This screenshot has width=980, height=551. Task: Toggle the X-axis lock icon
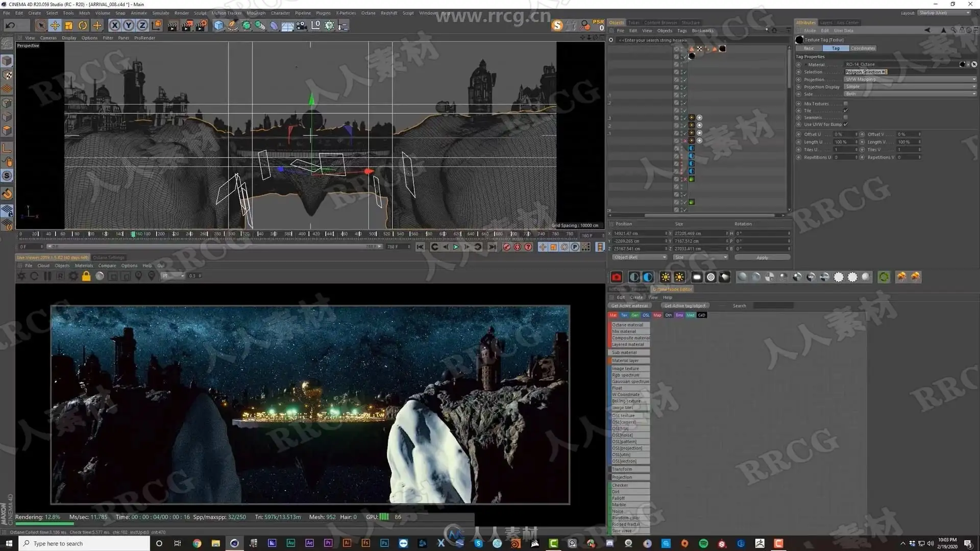(115, 25)
